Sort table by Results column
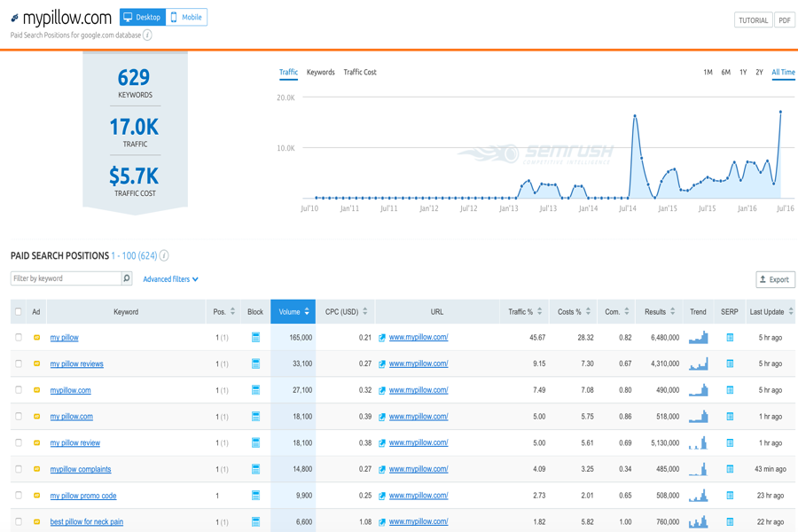Viewport: 798px width, 532px height. (x=660, y=311)
